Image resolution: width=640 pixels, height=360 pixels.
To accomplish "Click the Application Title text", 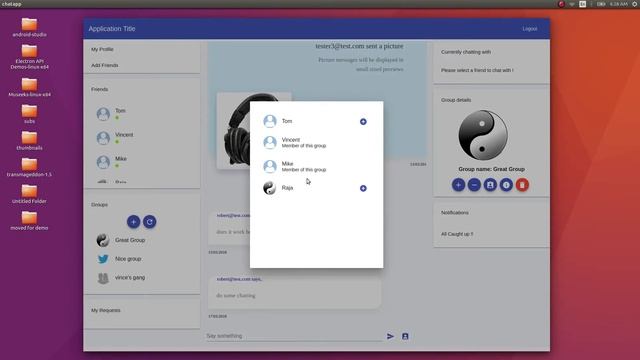I will pos(112,29).
